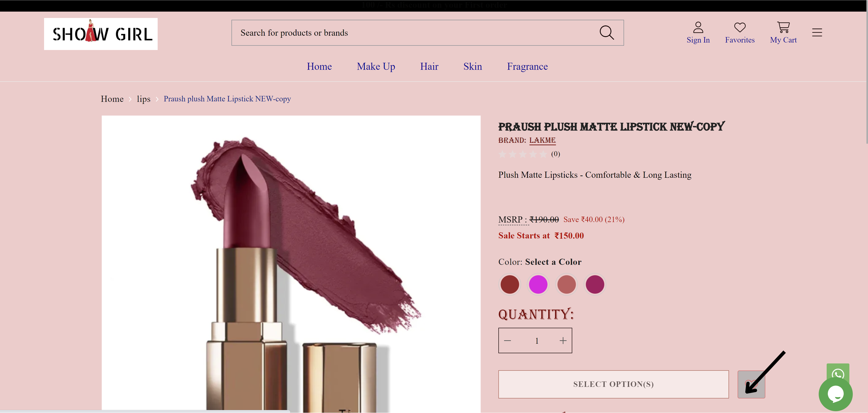868x413 pixels.
Task: Click the Sale Starts at ₹150.00 price
Action: pyautogui.click(x=541, y=236)
